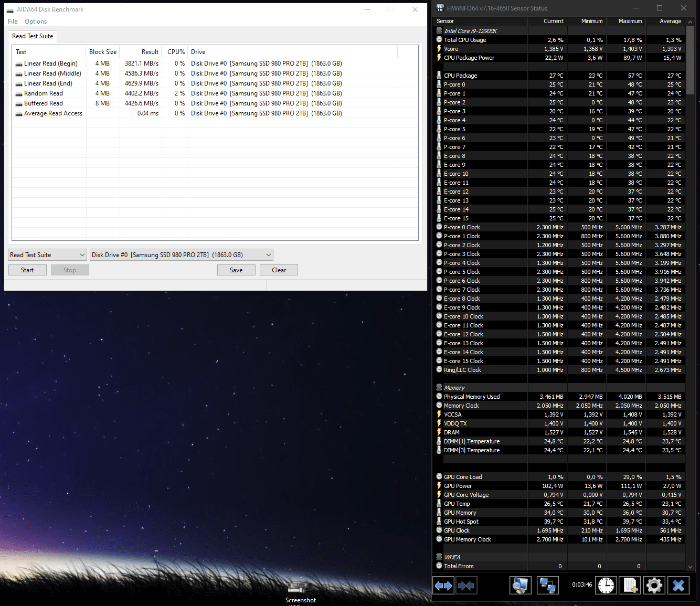This screenshot has height=606, width=700.
Task: Click the Sensor column header in HWiNFO
Action: 480,21
